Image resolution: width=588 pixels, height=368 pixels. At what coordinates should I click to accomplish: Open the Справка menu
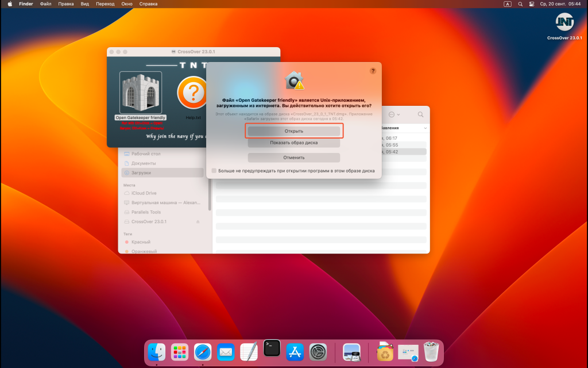tap(149, 4)
